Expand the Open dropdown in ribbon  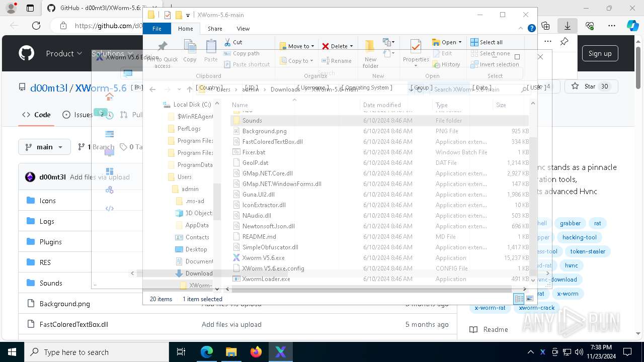(x=460, y=42)
